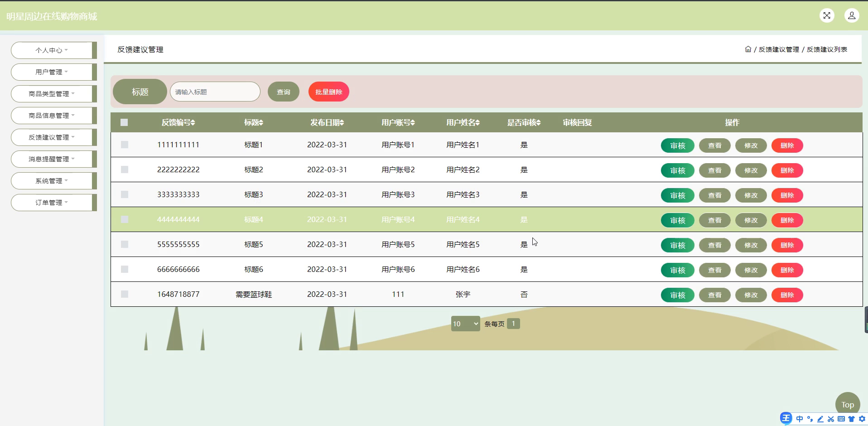Click 删除 for 需要篮球鞋 row

pyautogui.click(x=787, y=295)
